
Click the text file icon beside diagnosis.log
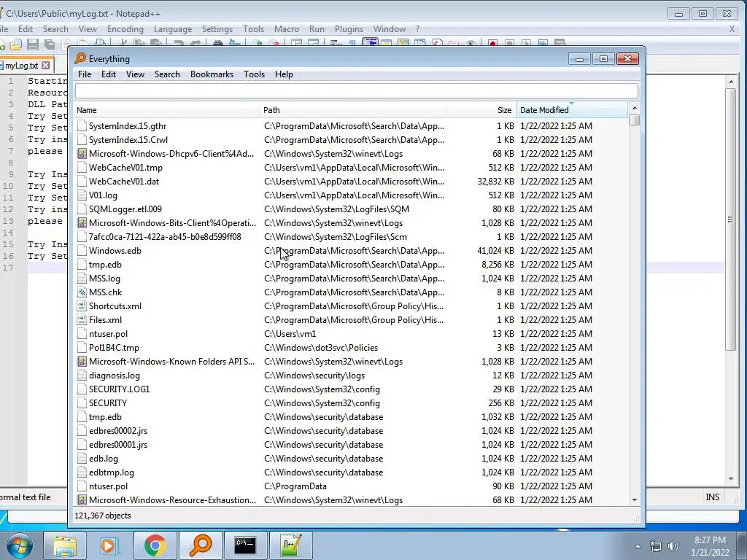[x=82, y=376]
